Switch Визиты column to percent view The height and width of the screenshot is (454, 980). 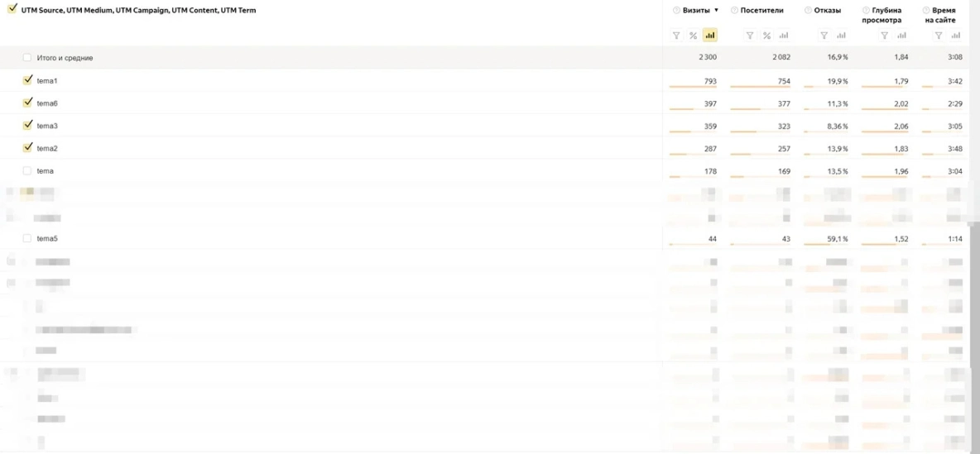(693, 36)
